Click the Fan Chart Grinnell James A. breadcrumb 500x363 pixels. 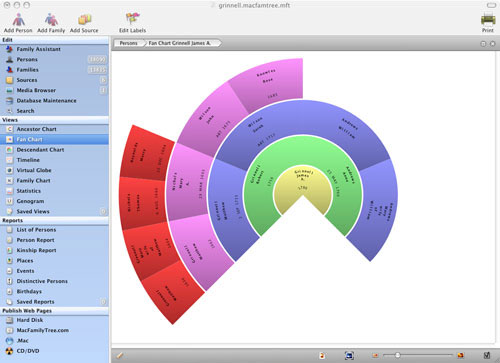pos(182,43)
